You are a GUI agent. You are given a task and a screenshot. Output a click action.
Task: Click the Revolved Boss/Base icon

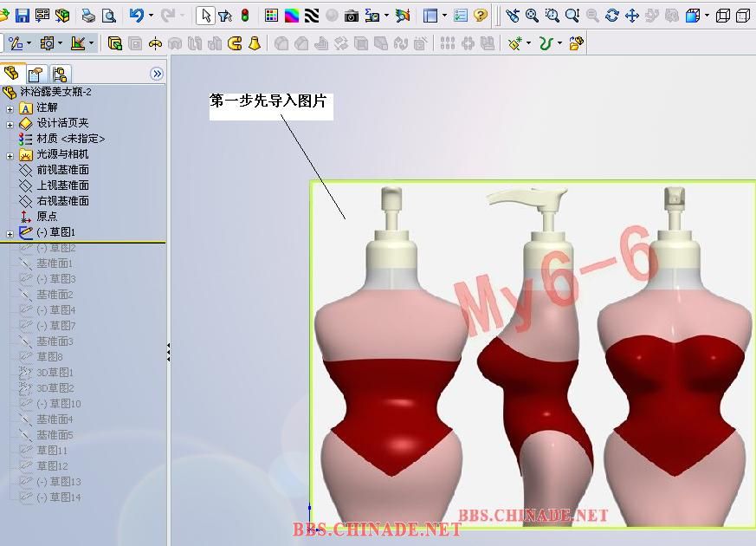155,44
